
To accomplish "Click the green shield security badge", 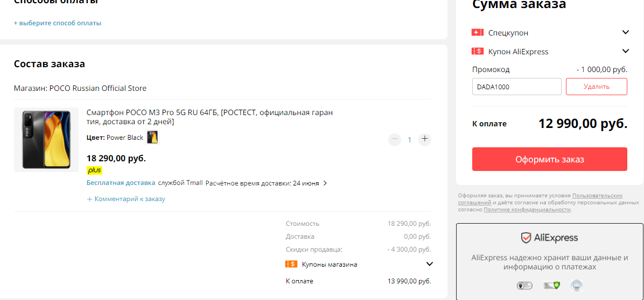I will (551, 285).
